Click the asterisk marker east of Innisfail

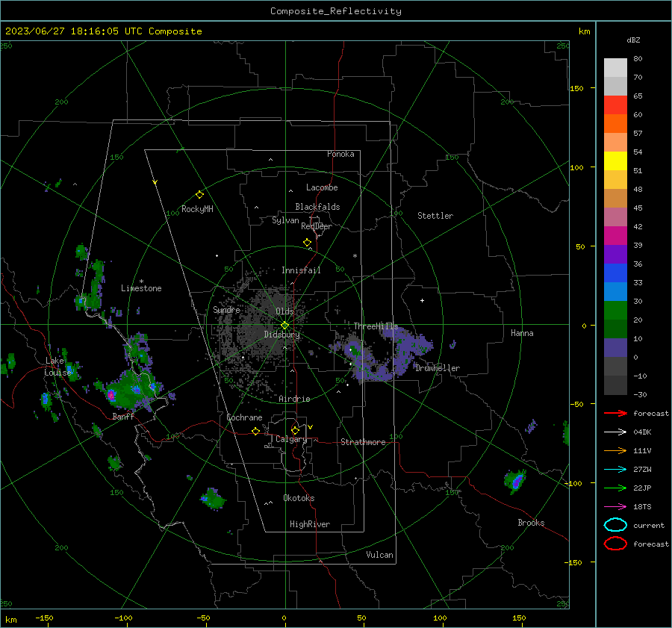tap(355, 256)
